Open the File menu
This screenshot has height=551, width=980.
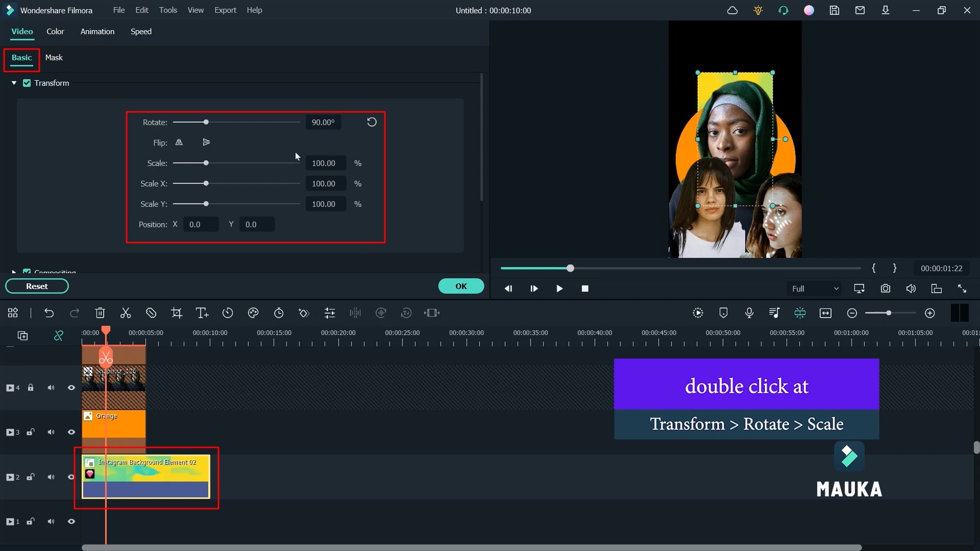point(119,10)
